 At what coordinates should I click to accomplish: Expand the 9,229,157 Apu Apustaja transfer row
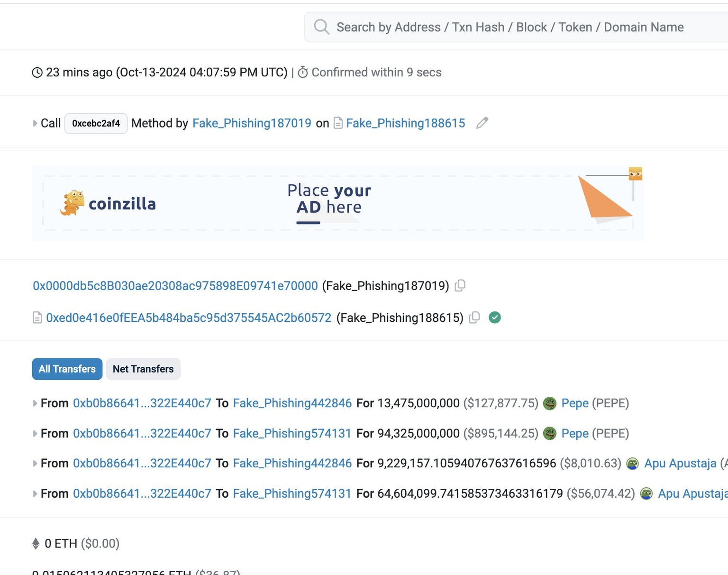coord(35,464)
